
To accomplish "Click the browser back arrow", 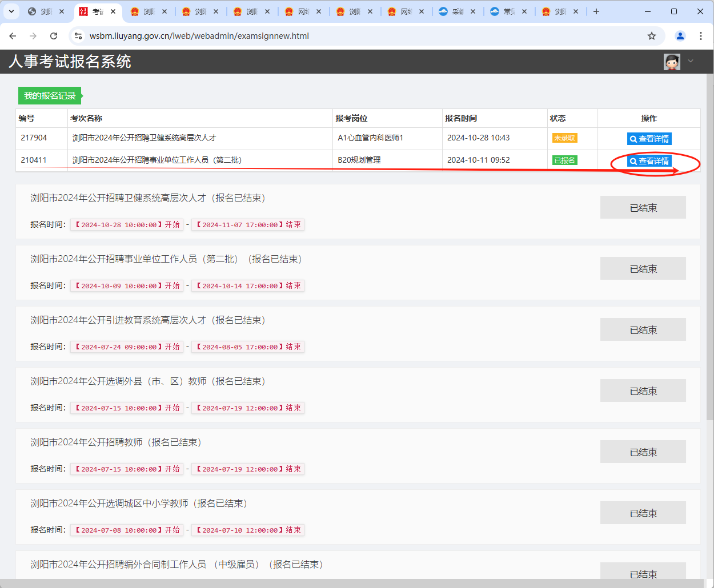I will pyautogui.click(x=13, y=36).
